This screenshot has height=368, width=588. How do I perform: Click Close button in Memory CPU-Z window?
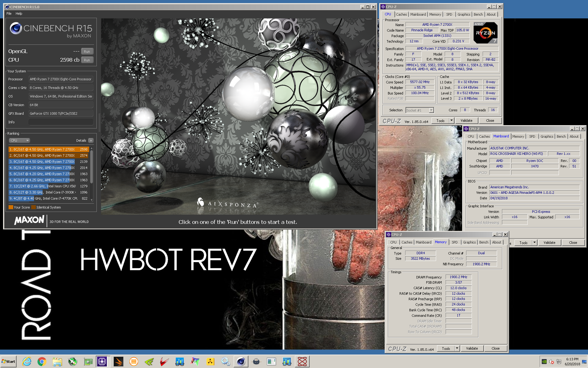coord(496,348)
